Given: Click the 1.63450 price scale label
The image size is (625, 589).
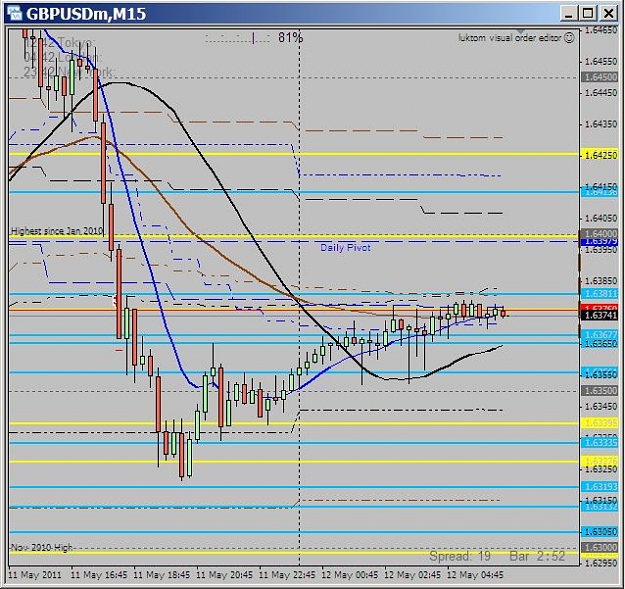Looking at the screenshot, I should (x=601, y=407).
